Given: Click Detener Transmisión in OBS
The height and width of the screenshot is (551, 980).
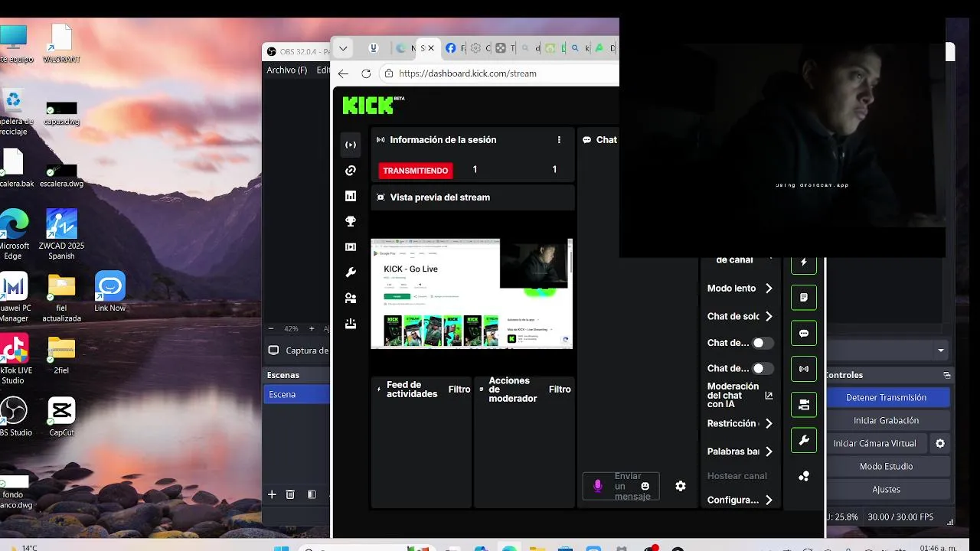Looking at the screenshot, I should pos(887,397).
